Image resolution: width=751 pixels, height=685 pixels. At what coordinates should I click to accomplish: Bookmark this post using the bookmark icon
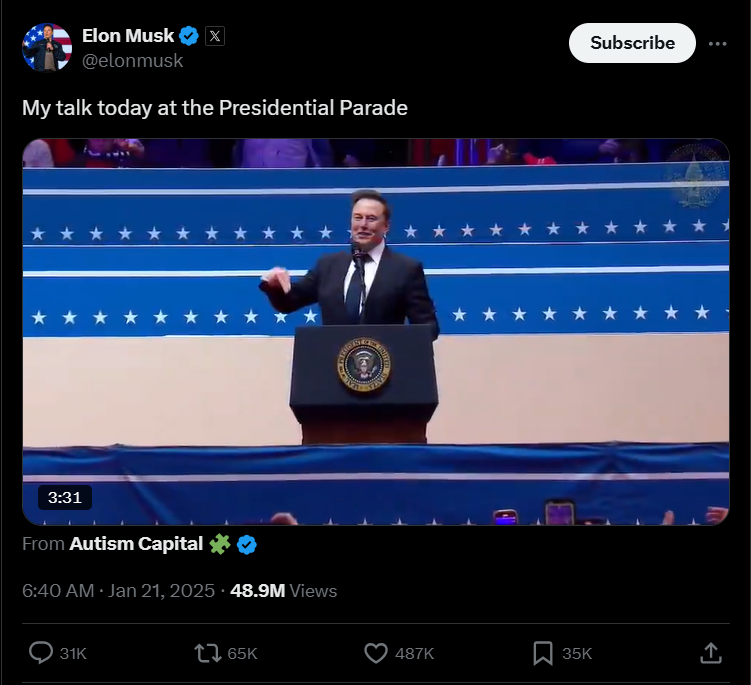[542, 653]
